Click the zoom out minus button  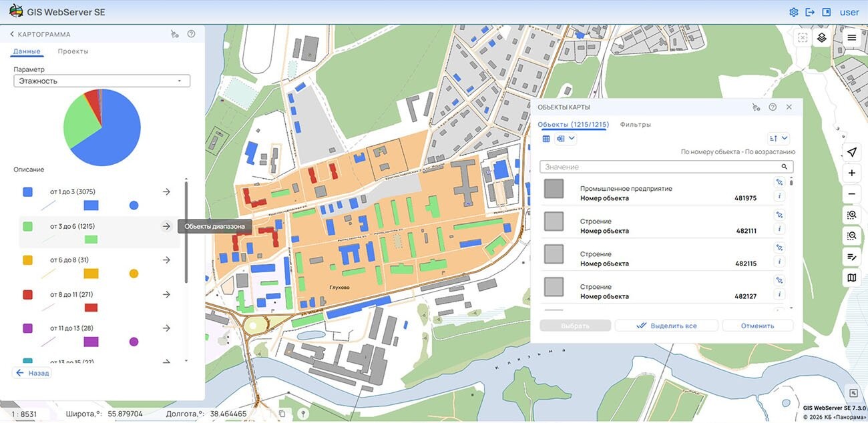851,194
